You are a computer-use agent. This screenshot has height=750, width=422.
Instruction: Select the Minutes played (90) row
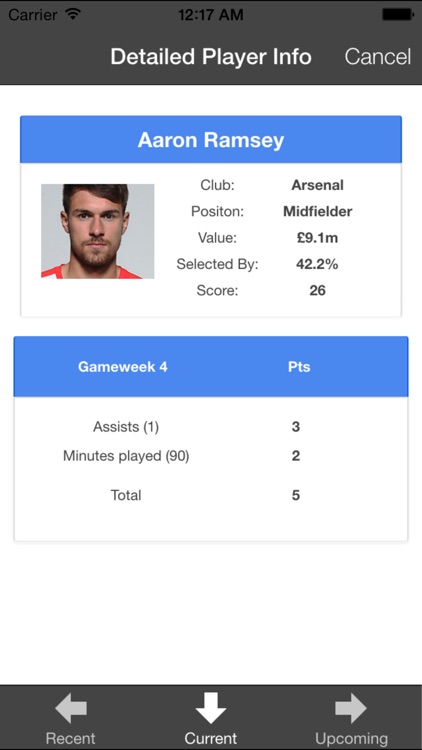tap(211, 456)
